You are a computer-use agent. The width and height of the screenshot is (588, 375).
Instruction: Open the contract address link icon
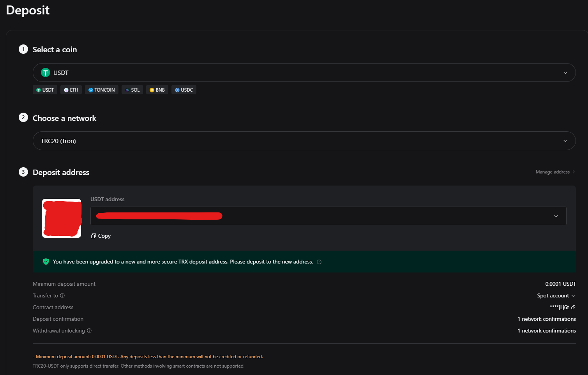click(x=573, y=307)
